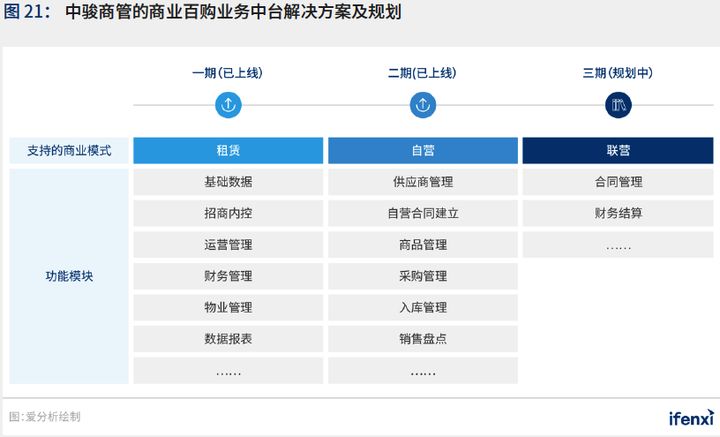
Task: Click the 支持的商业模式 label
Action: click(x=69, y=151)
